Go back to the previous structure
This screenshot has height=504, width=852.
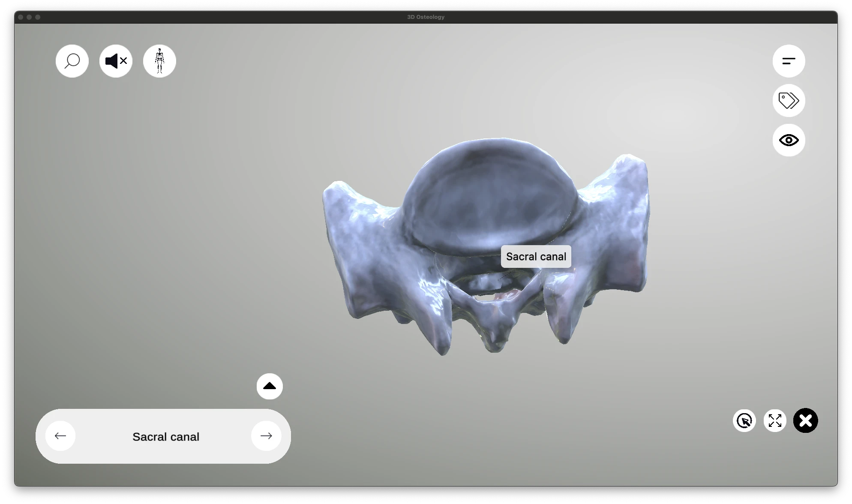click(x=60, y=435)
